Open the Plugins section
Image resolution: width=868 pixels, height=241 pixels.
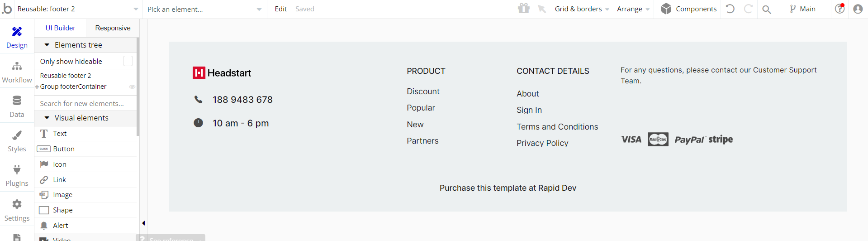[x=17, y=176]
